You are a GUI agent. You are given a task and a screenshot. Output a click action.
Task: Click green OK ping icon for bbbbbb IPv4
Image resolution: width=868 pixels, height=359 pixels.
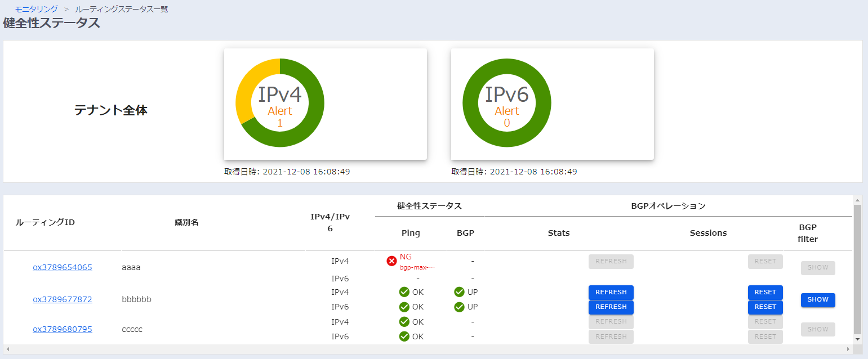pyautogui.click(x=404, y=292)
